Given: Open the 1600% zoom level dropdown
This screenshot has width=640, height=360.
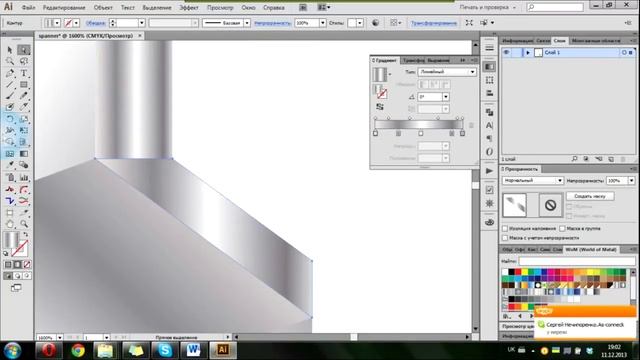Looking at the screenshot, I should 60,338.
